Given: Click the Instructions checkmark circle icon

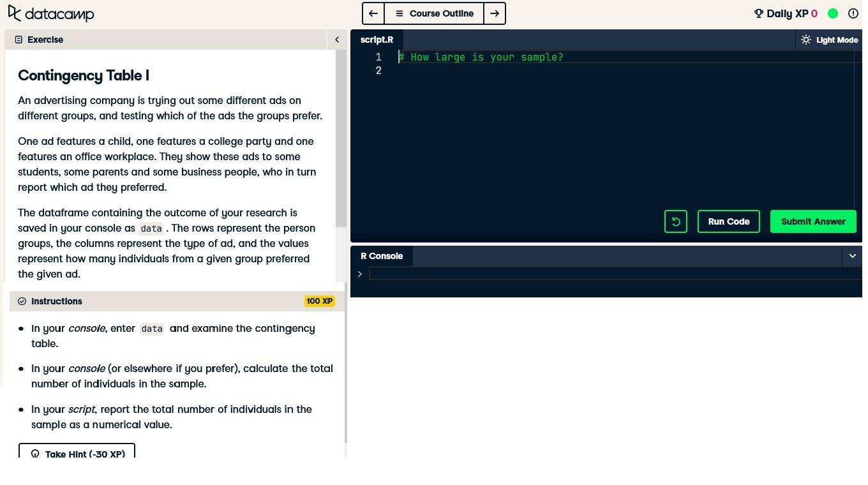Looking at the screenshot, I should tap(22, 301).
